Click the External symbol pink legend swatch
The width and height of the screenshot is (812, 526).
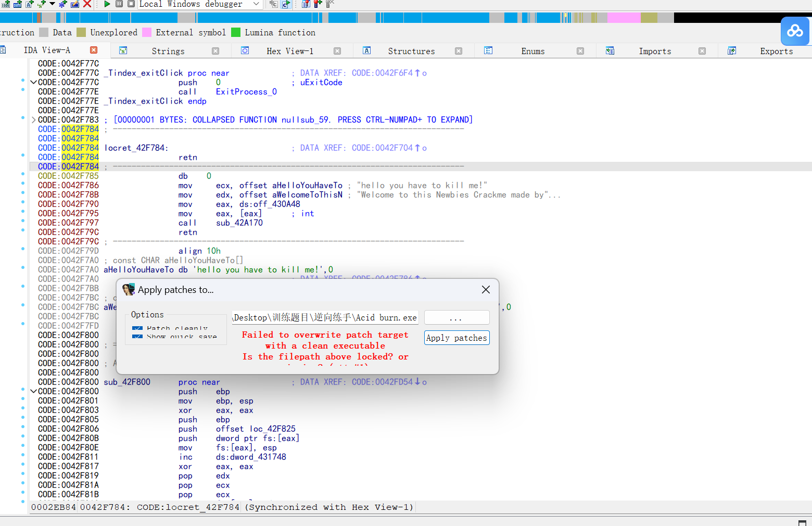point(147,32)
